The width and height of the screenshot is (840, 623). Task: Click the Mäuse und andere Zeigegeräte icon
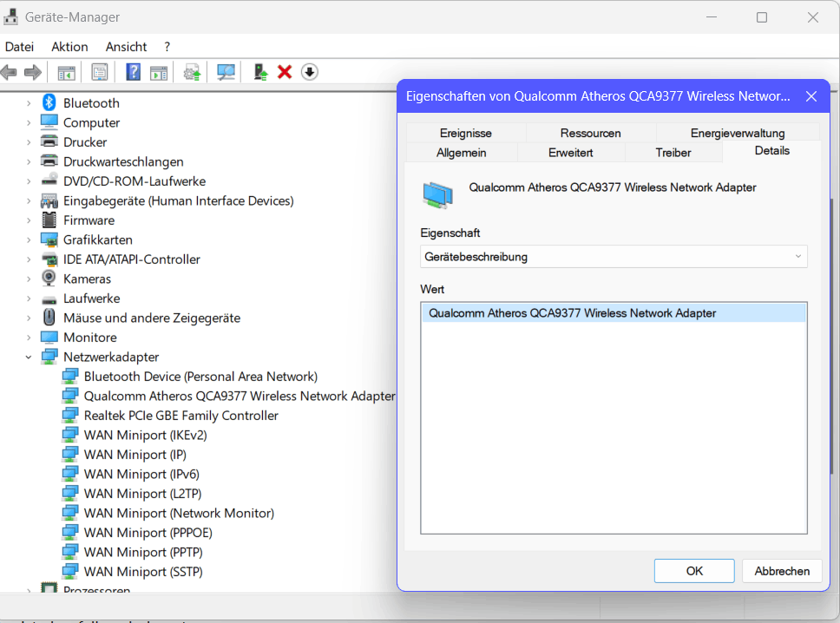click(49, 317)
